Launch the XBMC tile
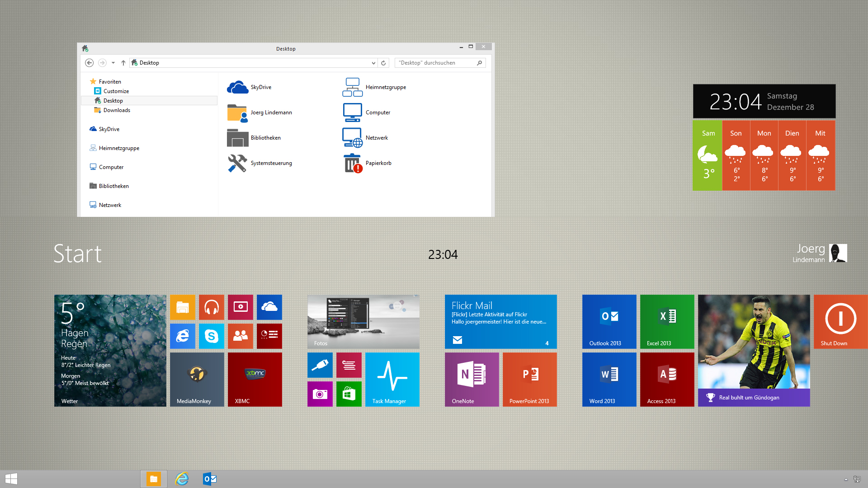868x488 pixels. pos(255,380)
